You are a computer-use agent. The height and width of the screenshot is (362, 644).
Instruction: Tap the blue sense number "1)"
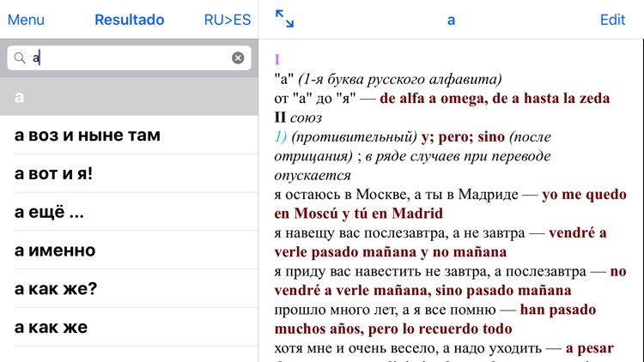coord(281,137)
